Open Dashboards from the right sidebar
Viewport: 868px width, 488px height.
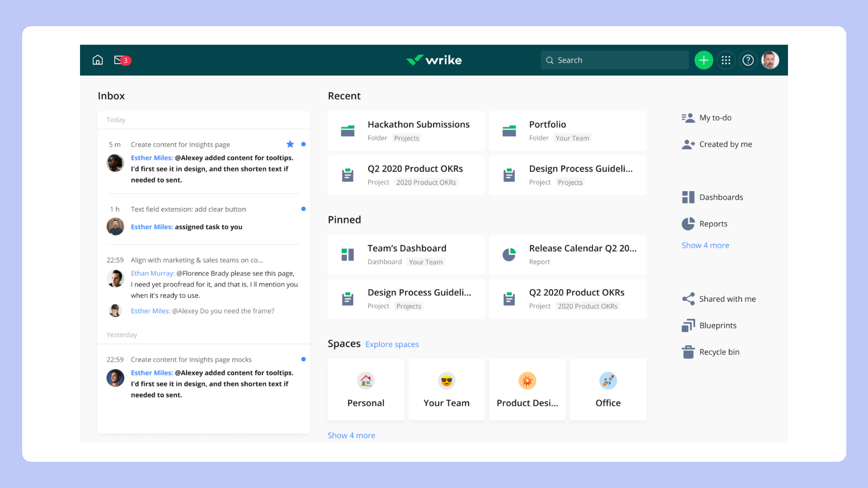(721, 197)
